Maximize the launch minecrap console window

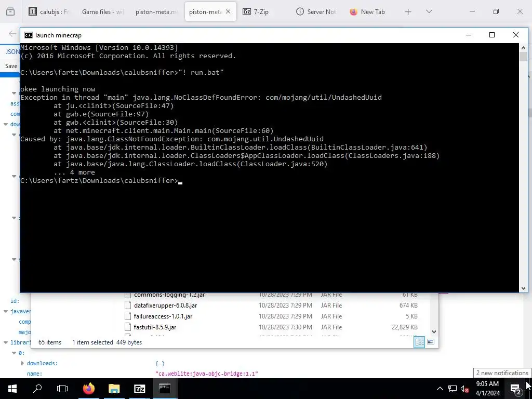[492, 35]
